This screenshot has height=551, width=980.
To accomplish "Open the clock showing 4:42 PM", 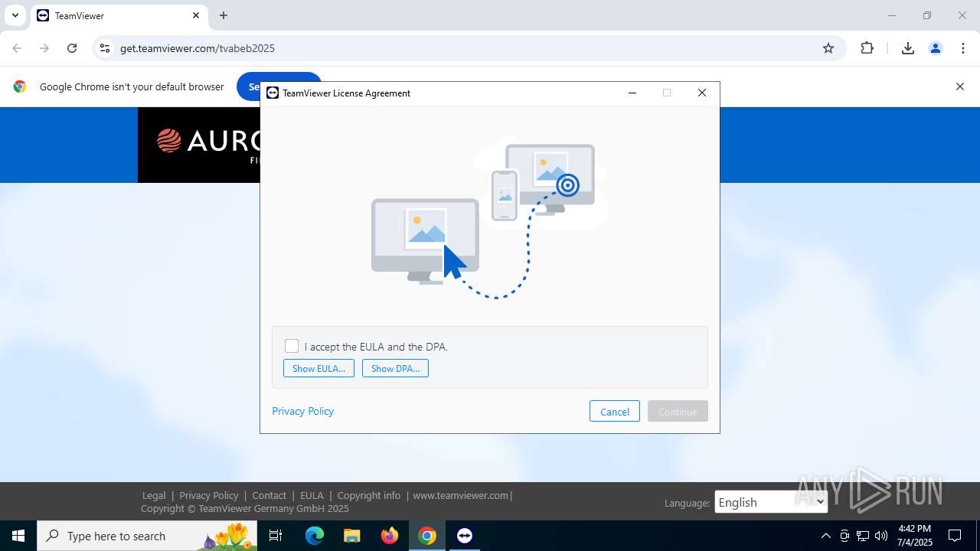I will click(914, 536).
